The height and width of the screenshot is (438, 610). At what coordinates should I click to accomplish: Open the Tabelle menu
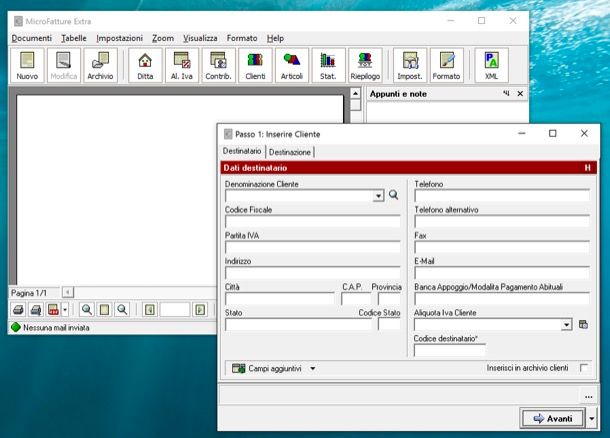click(74, 38)
